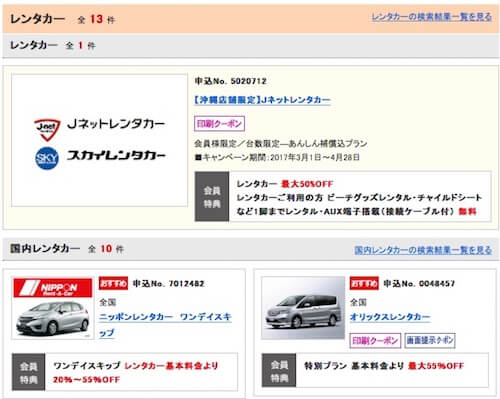Click the 会員特典 label in Orix offer box
The height and width of the screenshot is (399, 500).
[279, 371]
